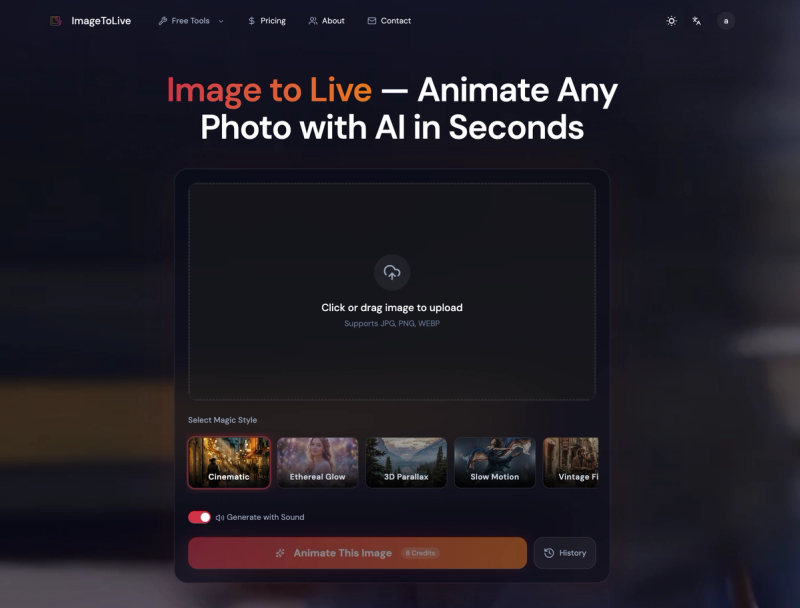Open the History panel

pos(565,553)
